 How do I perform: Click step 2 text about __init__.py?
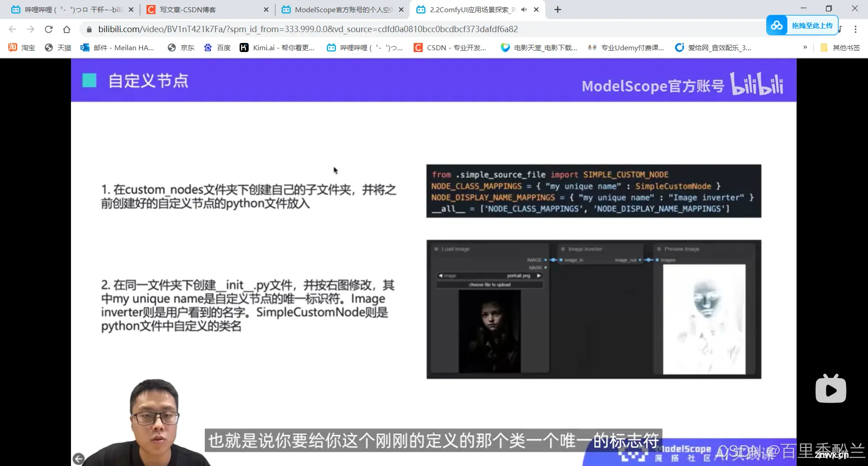pyautogui.click(x=248, y=305)
